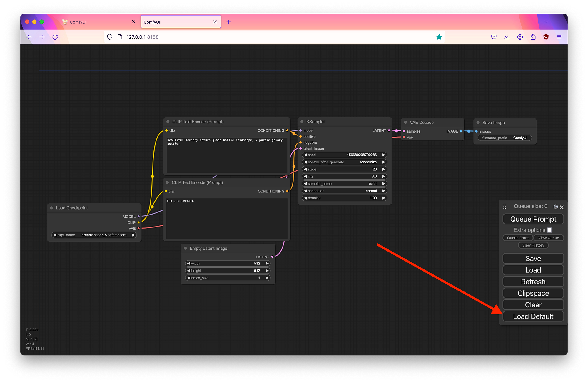588x382 pixels.
Task: Collapse the Load Checkpoint node dot
Action: [x=51, y=208]
